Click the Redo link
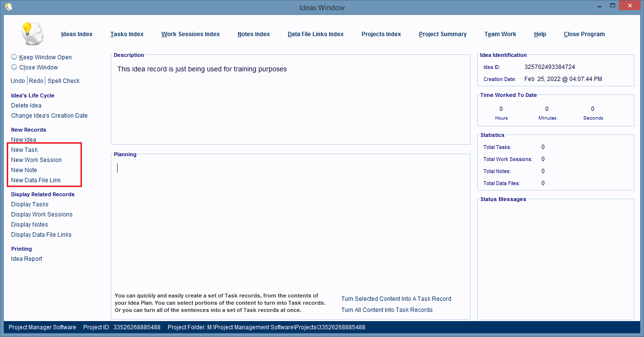 [36, 81]
